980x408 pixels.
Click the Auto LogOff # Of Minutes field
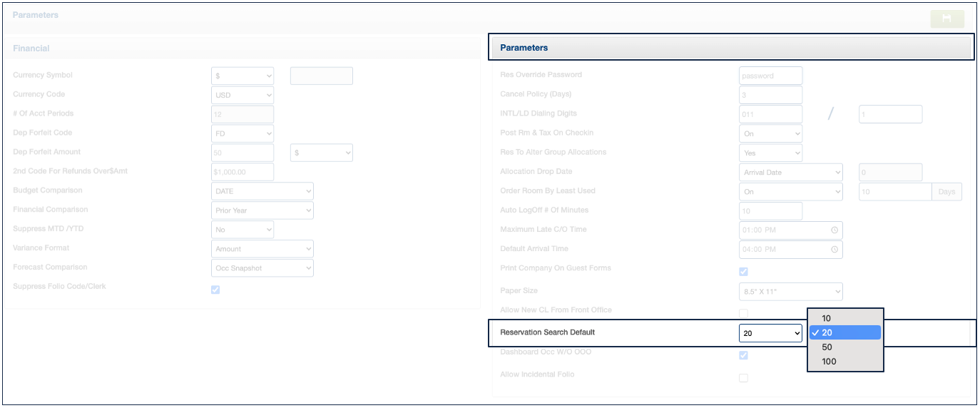click(770, 211)
